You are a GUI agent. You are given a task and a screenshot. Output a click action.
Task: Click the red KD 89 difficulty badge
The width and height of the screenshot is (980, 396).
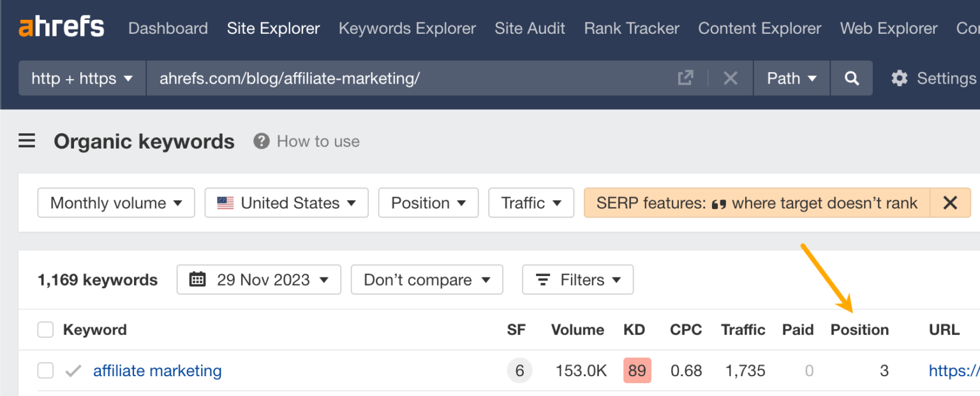[636, 370]
